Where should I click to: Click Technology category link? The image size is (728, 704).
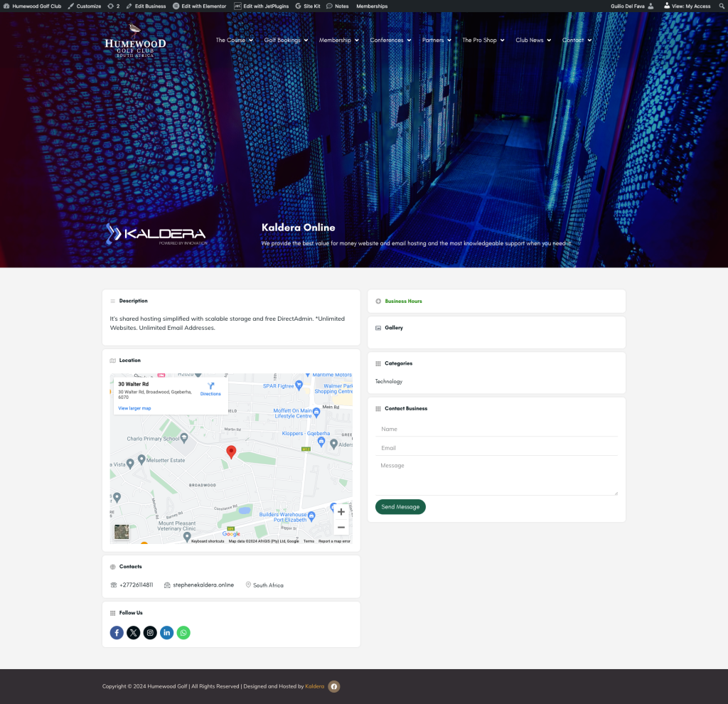[389, 381]
